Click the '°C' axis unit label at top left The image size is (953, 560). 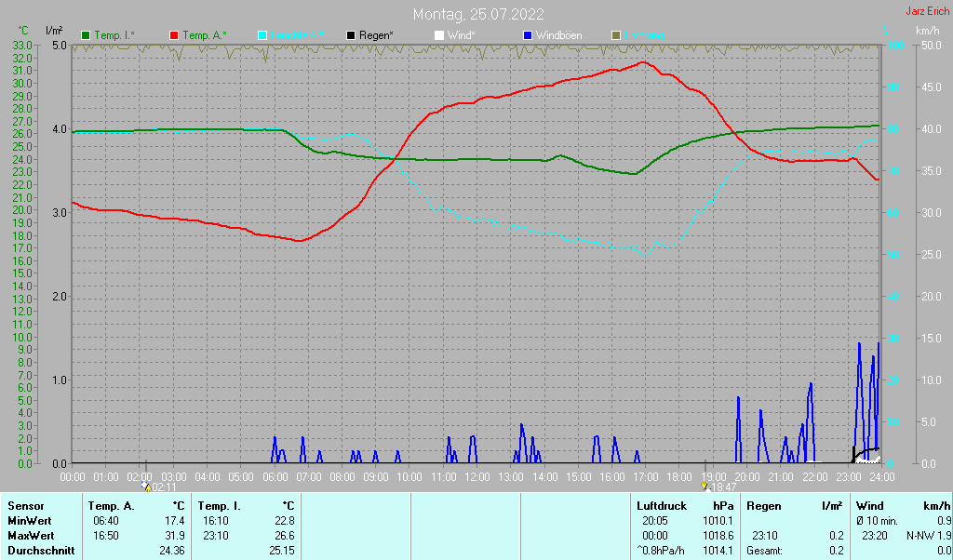click(23, 31)
